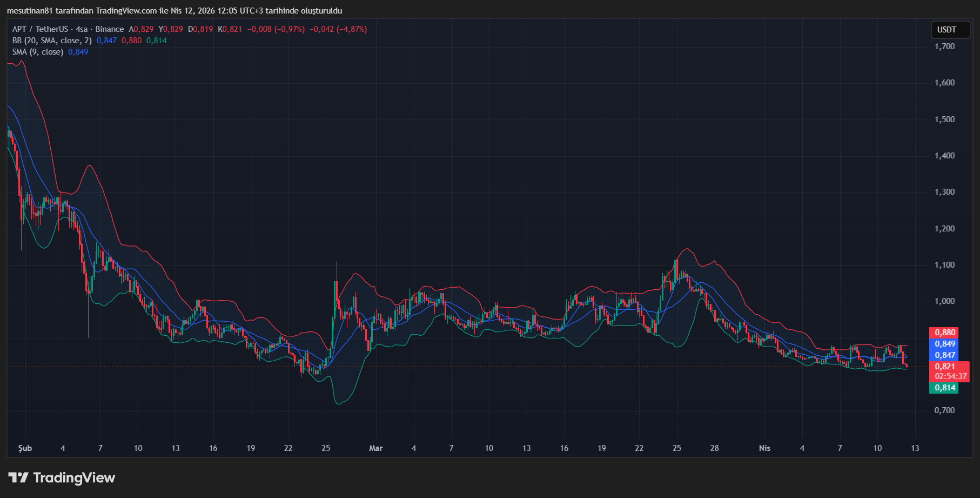Click the Mar label on the time axis

(376, 448)
